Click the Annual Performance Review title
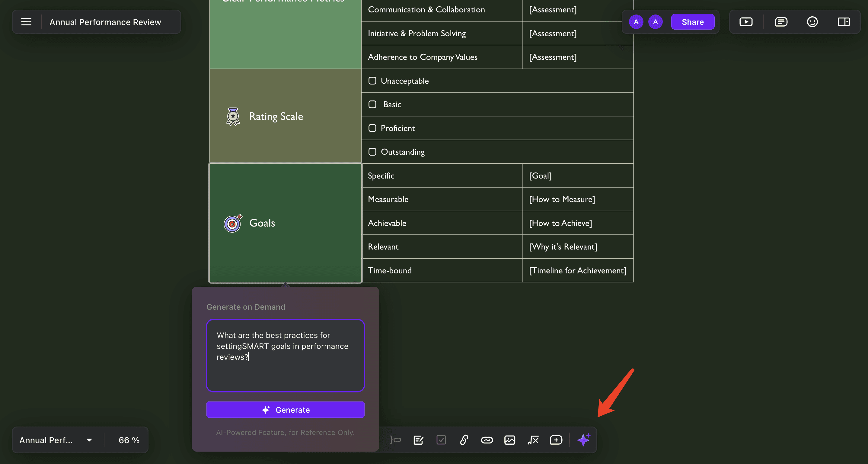The image size is (868, 464). (x=105, y=22)
